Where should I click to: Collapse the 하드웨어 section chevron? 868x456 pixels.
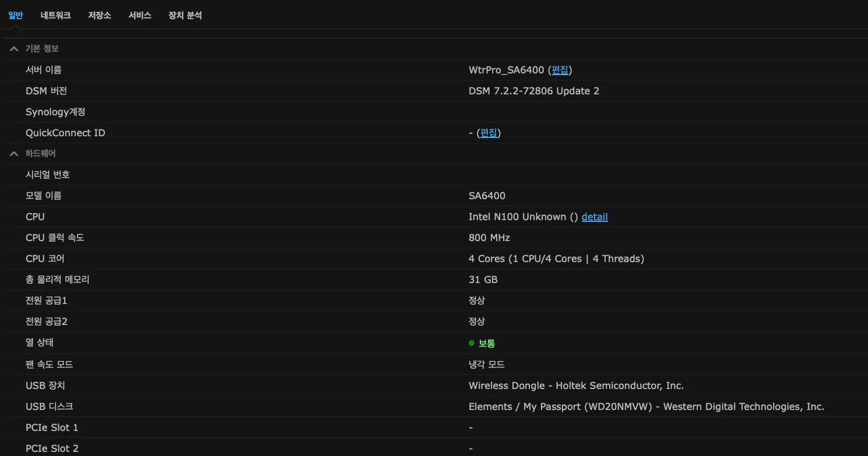coord(14,154)
